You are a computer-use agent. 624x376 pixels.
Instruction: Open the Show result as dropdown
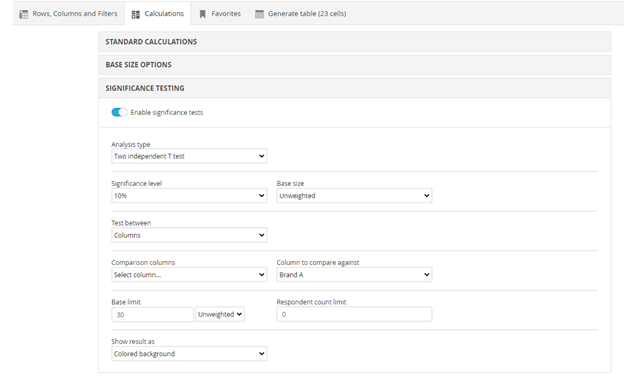coord(189,354)
